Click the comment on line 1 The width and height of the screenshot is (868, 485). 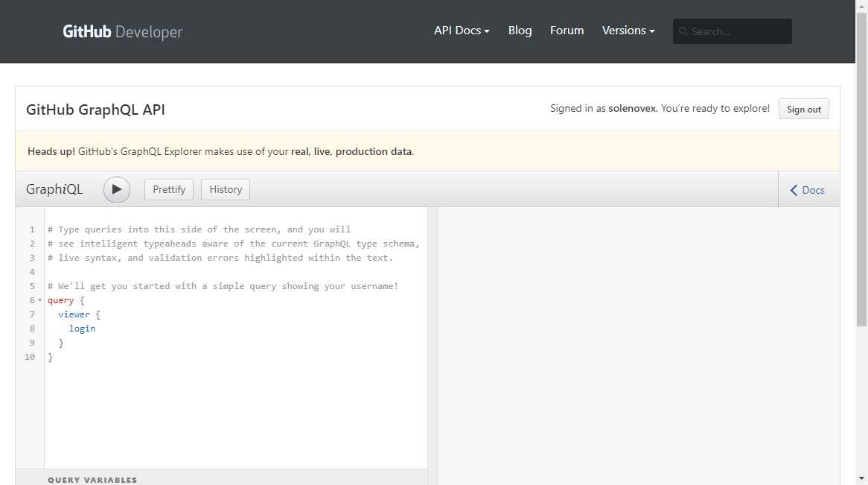click(199, 229)
